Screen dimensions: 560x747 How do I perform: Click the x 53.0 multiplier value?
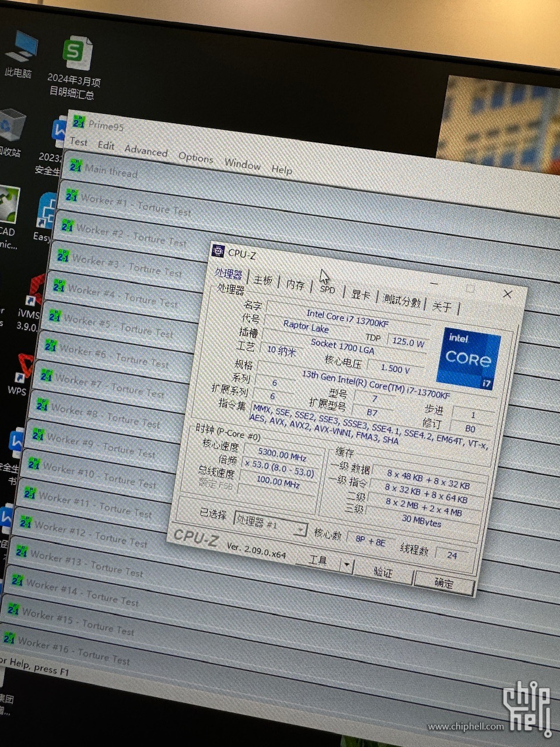(x=279, y=469)
